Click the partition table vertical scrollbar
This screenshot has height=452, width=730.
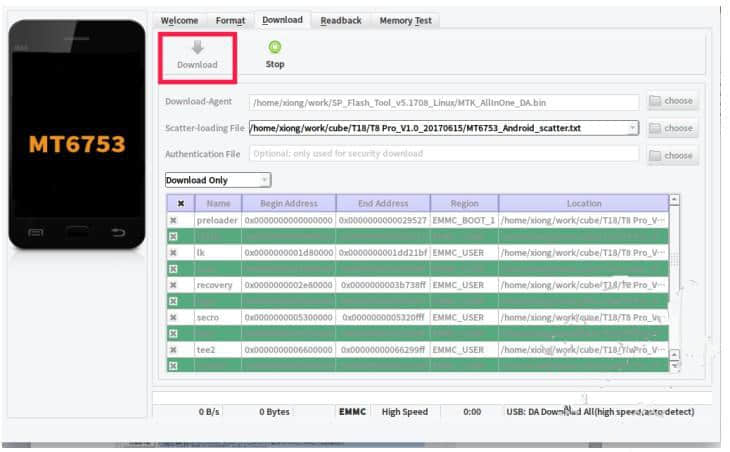pos(674,280)
